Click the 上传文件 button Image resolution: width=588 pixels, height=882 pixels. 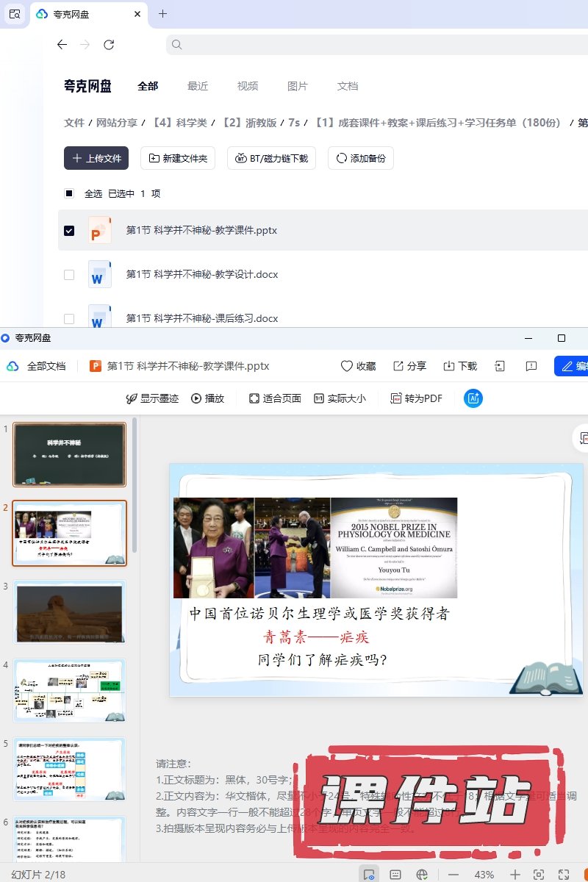pos(96,158)
